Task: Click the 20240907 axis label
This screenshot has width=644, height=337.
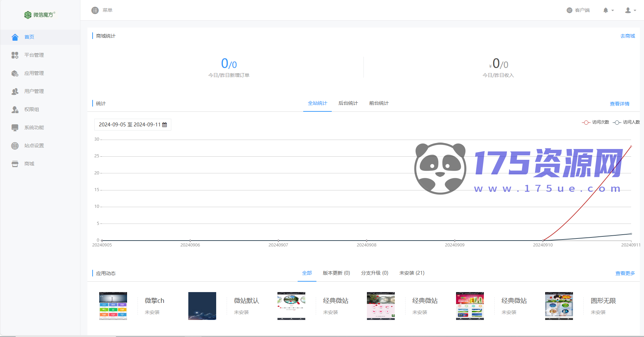Action: pos(278,245)
